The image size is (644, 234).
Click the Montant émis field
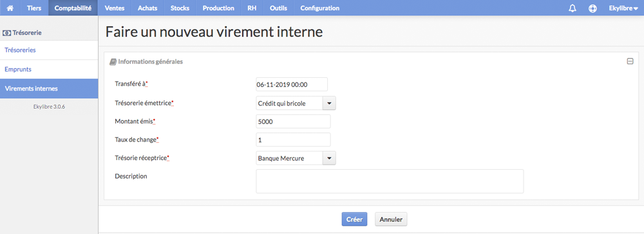[x=293, y=122]
